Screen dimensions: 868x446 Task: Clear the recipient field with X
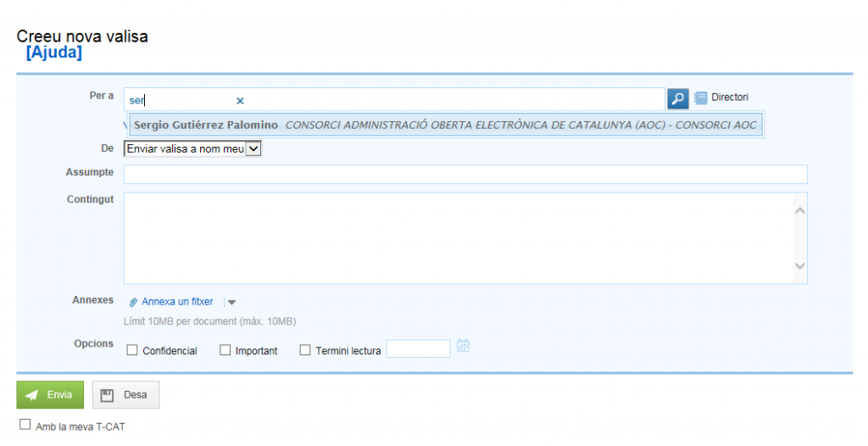240,101
